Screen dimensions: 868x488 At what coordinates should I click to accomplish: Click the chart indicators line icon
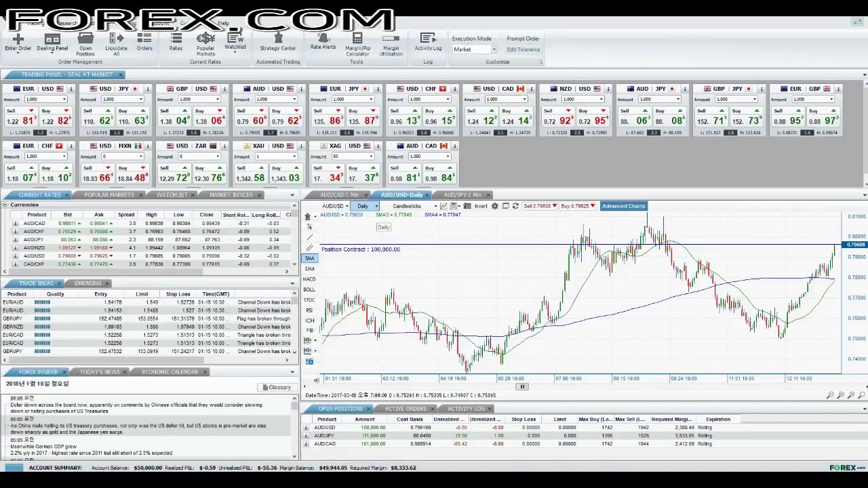[443, 206]
